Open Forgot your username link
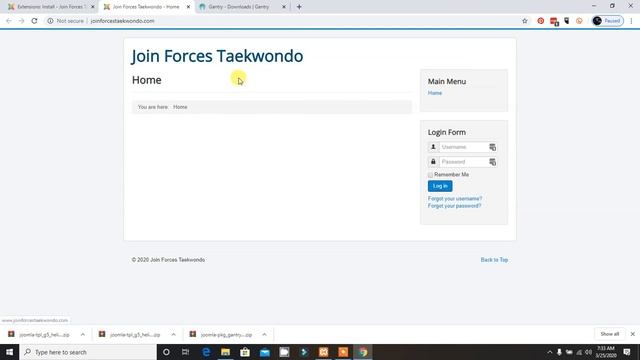The height and width of the screenshot is (360, 640). pos(455,198)
